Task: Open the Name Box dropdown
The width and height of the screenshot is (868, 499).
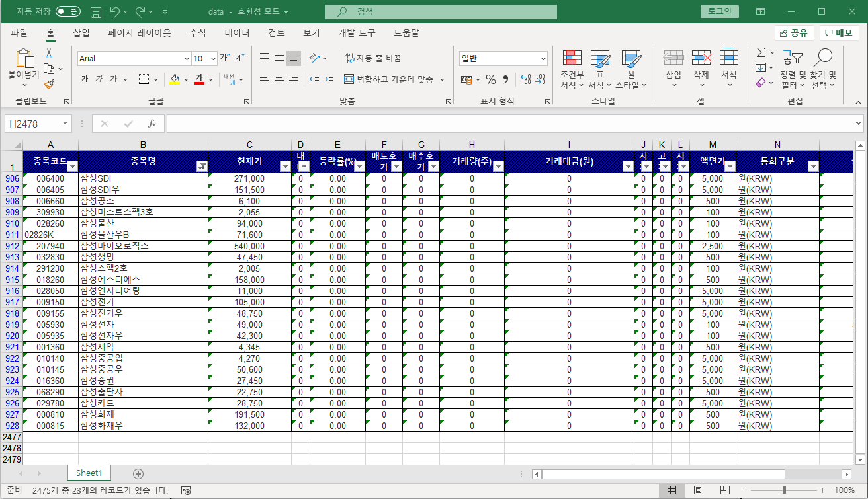Action: pyautogui.click(x=65, y=124)
